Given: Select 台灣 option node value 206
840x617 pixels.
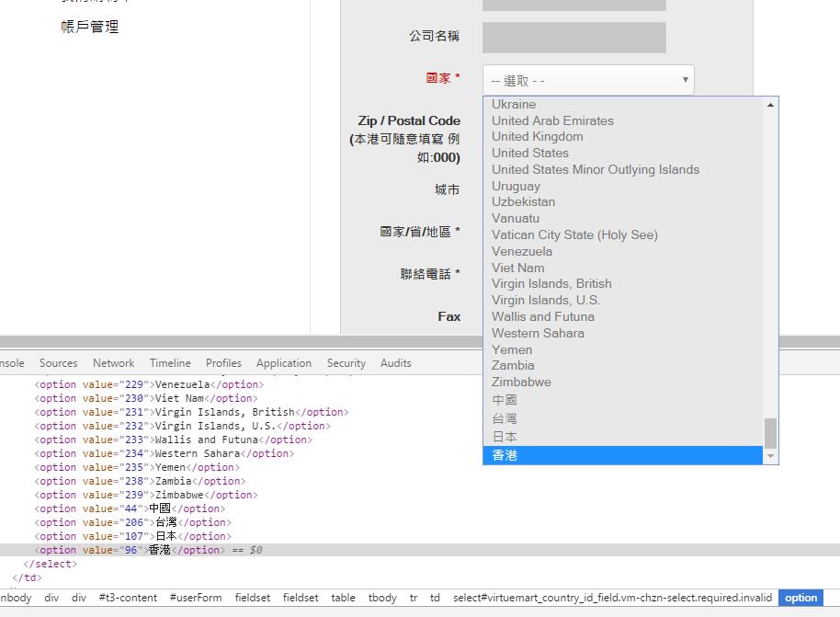Looking at the screenshot, I should [133, 522].
